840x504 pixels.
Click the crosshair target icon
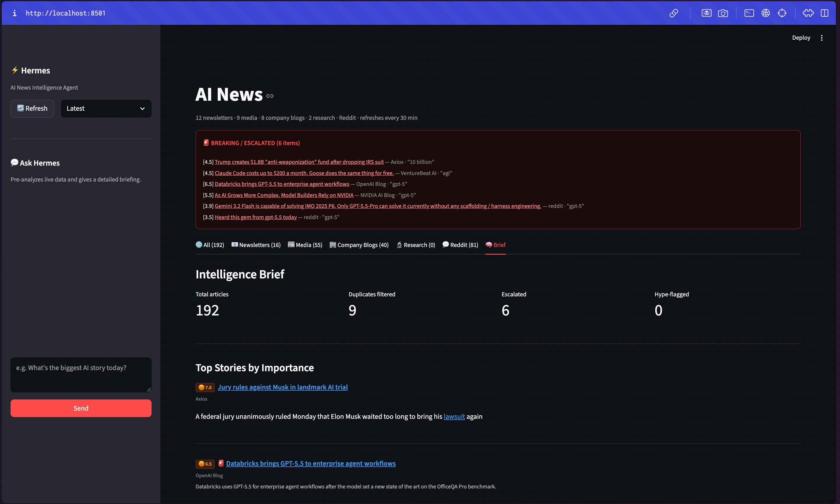tap(782, 13)
